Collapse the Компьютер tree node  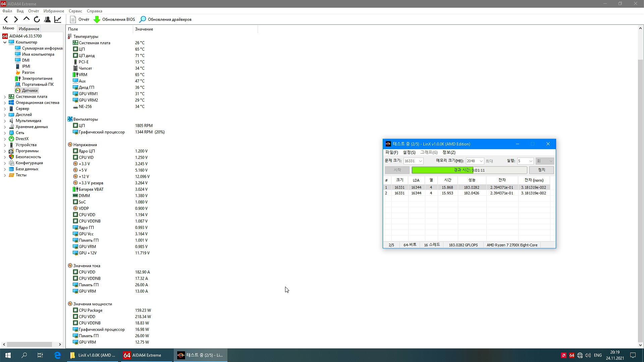pyautogui.click(x=5, y=42)
